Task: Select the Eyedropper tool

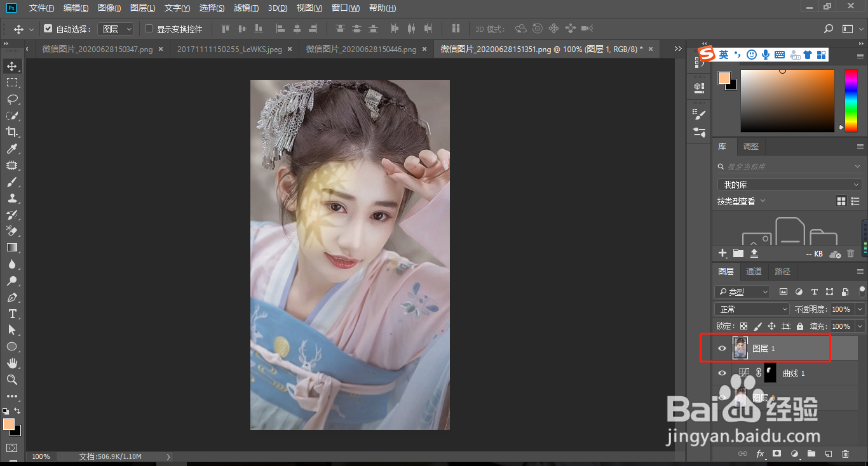Action: click(12, 149)
